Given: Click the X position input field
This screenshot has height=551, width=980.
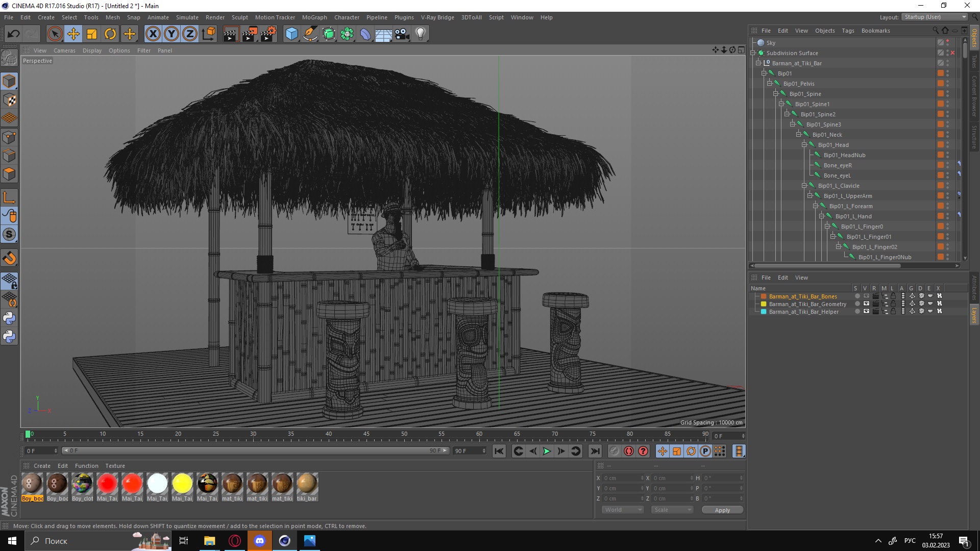Looking at the screenshot, I should (x=622, y=478).
